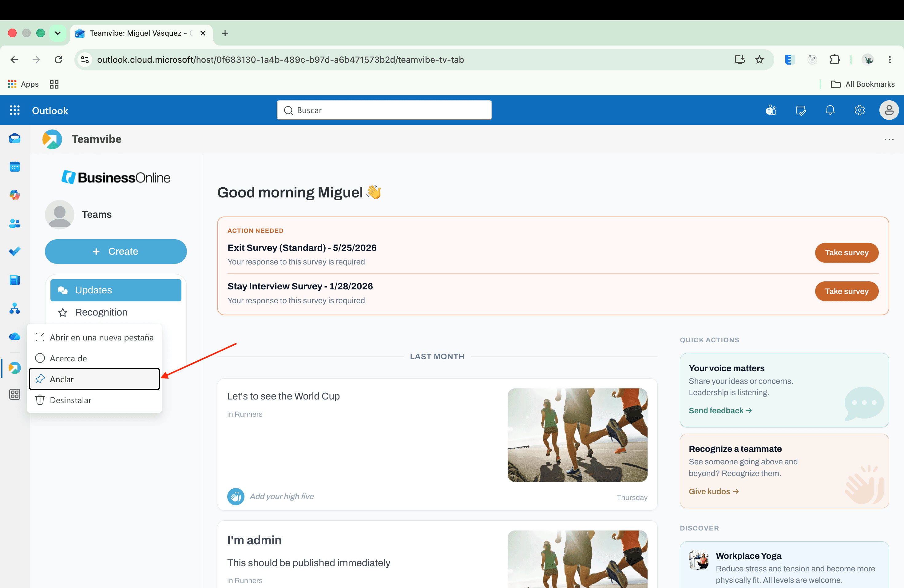Screen dimensions: 904x588
Task: Click the Teamvibe logo in app header
Action: [52, 139]
